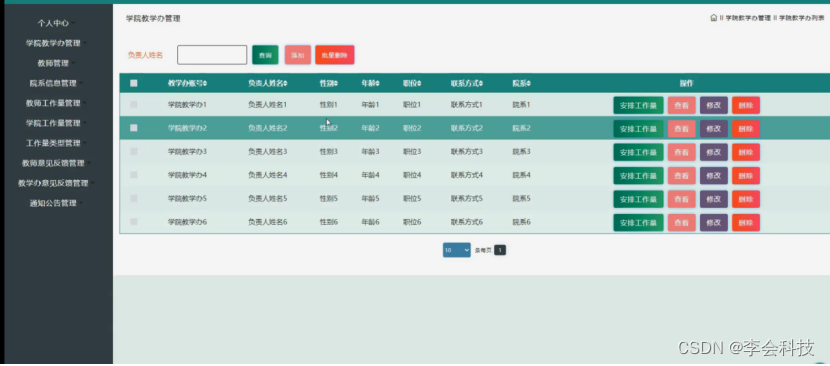Sort by 年龄 column arrows
The height and width of the screenshot is (366, 830).
(x=378, y=84)
